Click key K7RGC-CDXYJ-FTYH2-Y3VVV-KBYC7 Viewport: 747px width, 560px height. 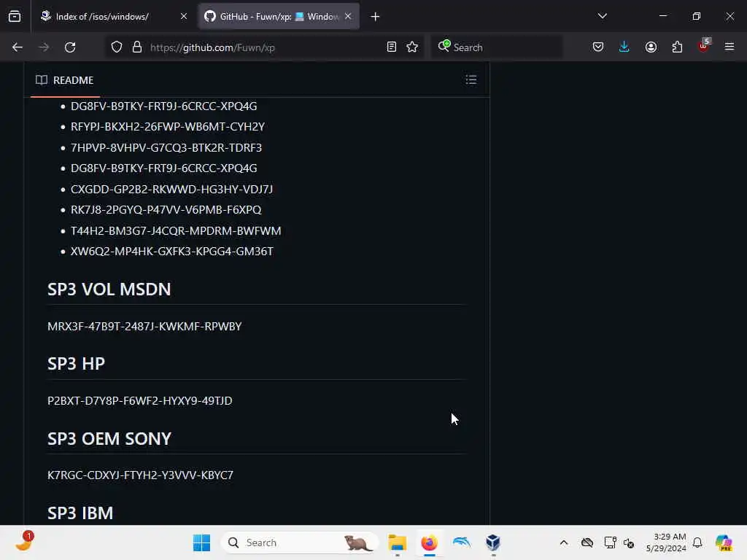coord(141,475)
